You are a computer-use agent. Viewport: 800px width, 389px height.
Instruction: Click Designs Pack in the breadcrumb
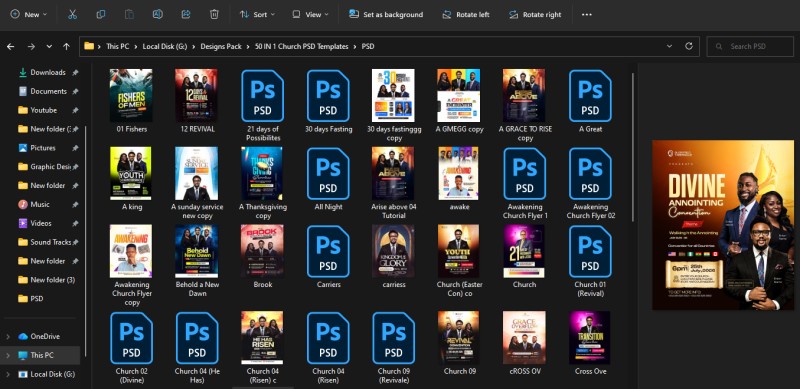pyautogui.click(x=221, y=46)
